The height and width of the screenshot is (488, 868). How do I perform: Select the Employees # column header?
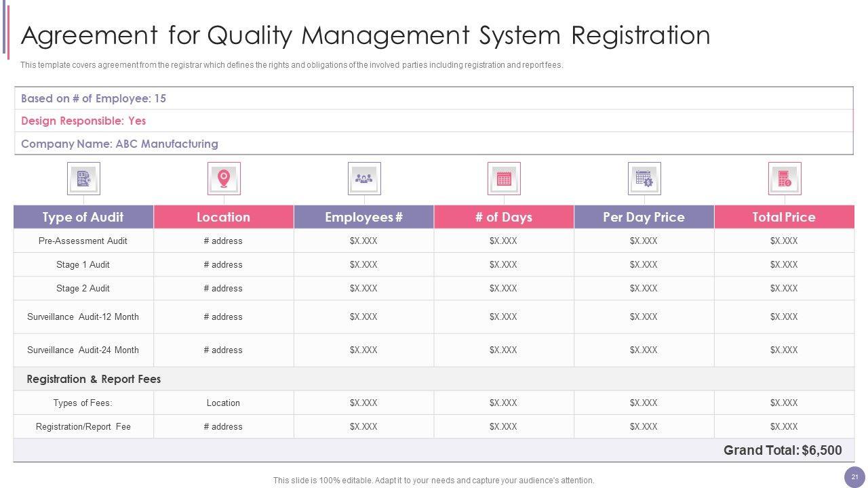(363, 217)
